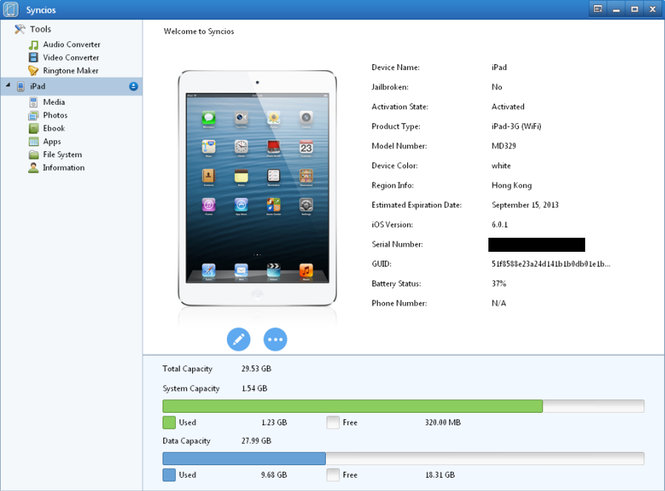The width and height of the screenshot is (665, 491).
Task: Click green Used swatch under system bar
Action: 169,422
